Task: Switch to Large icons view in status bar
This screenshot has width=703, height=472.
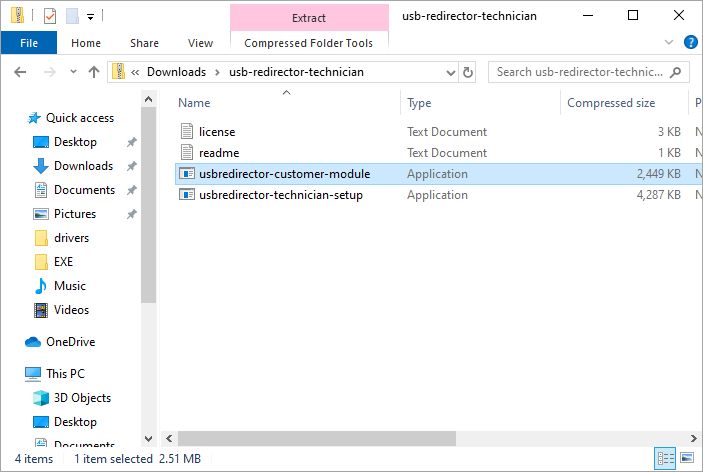Action: (687, 459)
